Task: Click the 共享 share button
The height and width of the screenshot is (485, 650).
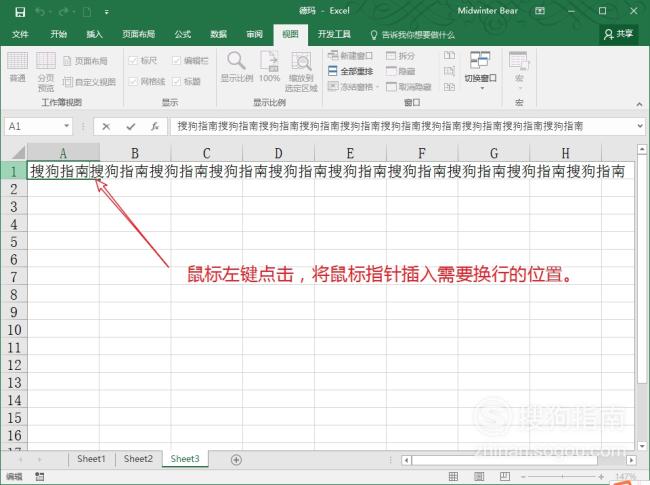Action: pyautogui.click(x=618, y=34)
